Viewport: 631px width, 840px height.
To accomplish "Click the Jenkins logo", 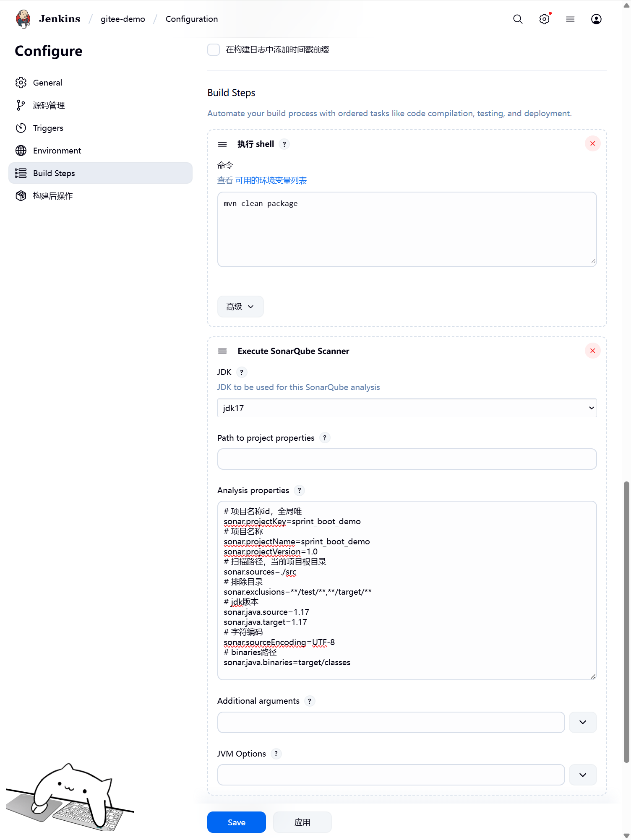I will tap(23, 19).
